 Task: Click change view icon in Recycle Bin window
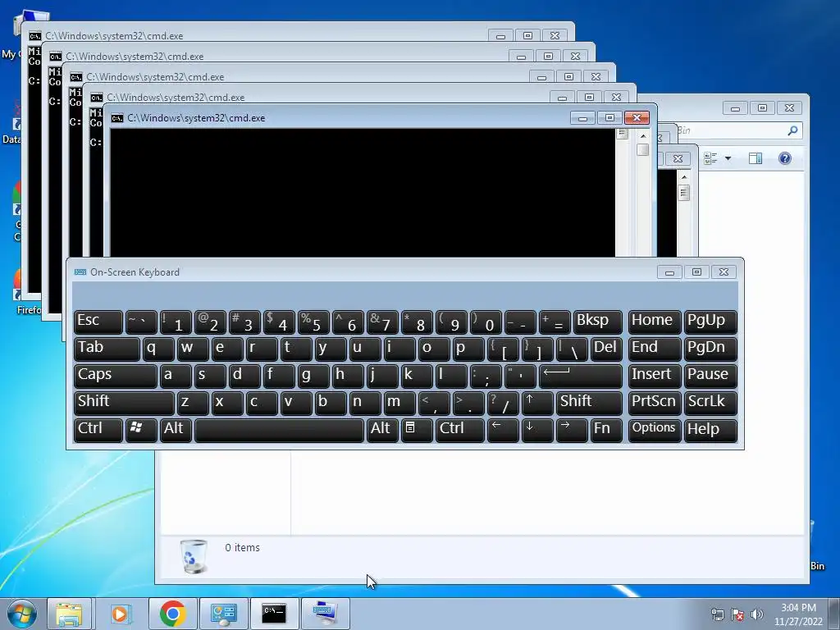pyautogui.click(x=710, y=158)
